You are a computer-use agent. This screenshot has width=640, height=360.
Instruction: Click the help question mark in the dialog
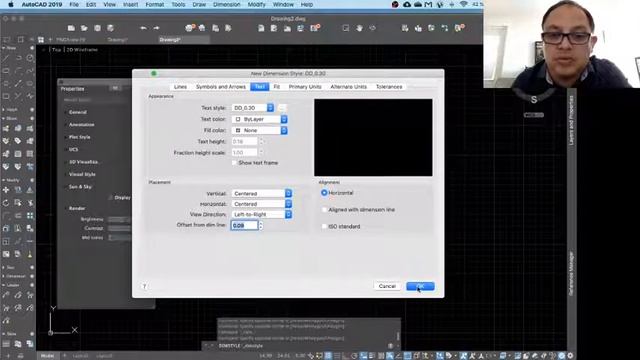(144, 286)
